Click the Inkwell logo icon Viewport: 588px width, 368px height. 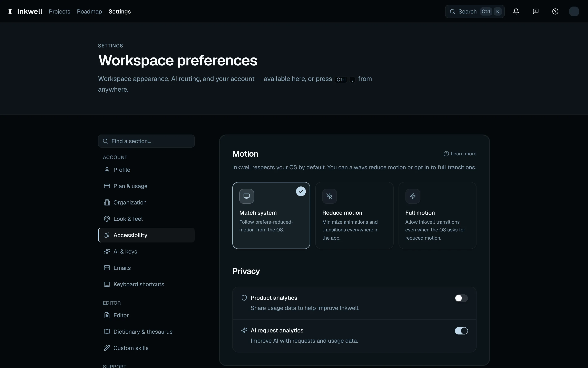10,11
